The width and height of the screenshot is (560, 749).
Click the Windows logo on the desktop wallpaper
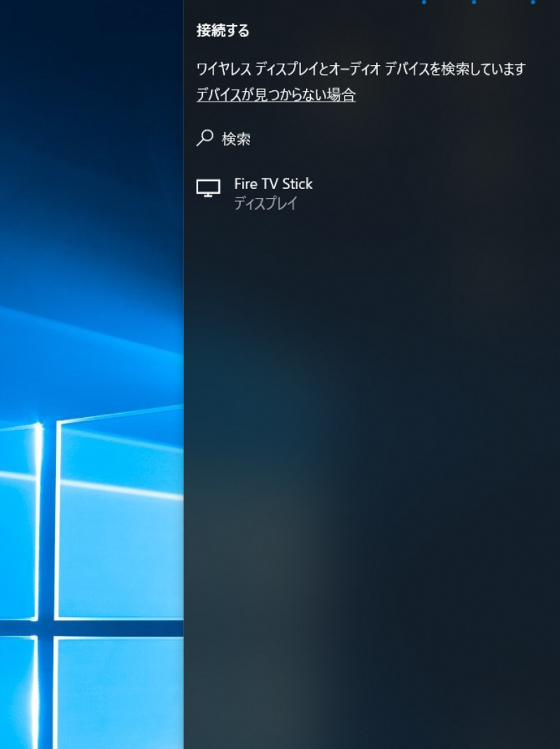(x=91, y=560)
